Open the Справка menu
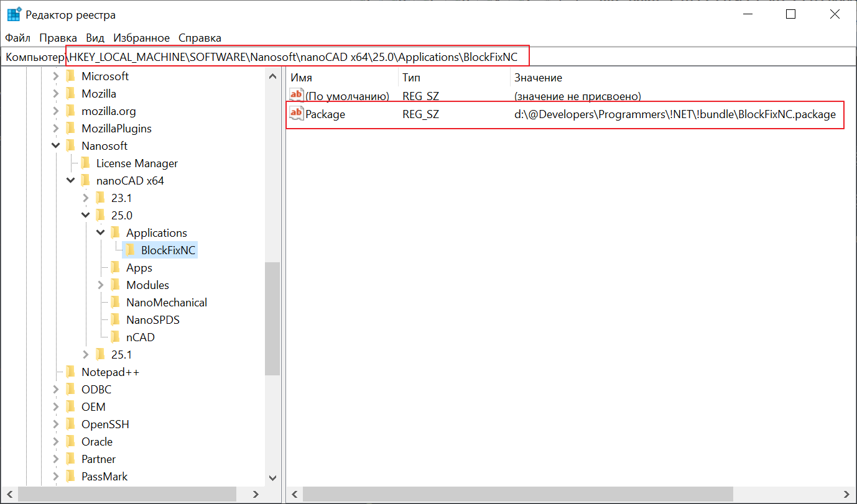Image resolution: width=857 pixels, height=504 pixels. (x=200, y=38)
